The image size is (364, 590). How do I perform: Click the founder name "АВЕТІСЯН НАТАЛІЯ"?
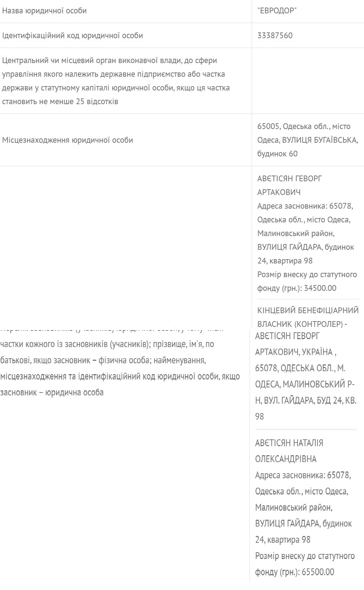coord(289,443)
